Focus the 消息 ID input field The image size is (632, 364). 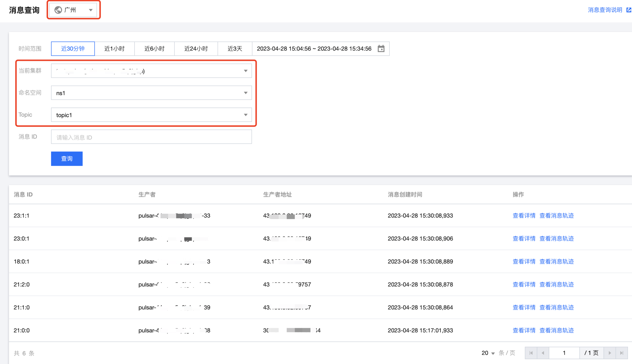151,137
